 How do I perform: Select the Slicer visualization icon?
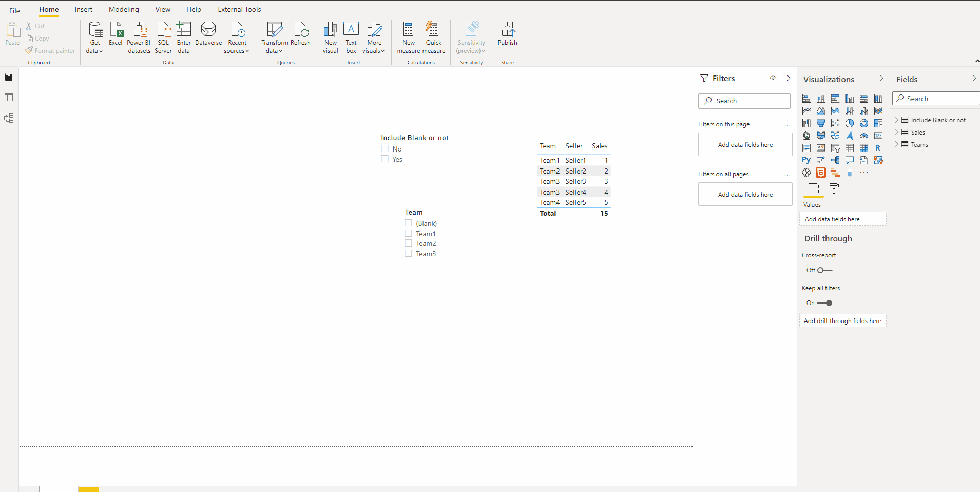pyautogui.click(x=835, y=148)
